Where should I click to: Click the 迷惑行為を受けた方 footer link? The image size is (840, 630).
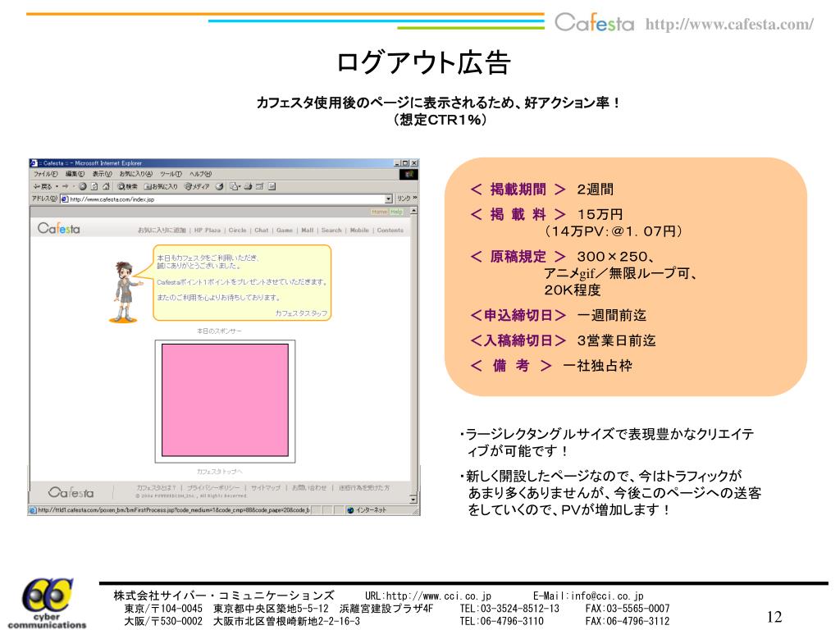point(364,488)
